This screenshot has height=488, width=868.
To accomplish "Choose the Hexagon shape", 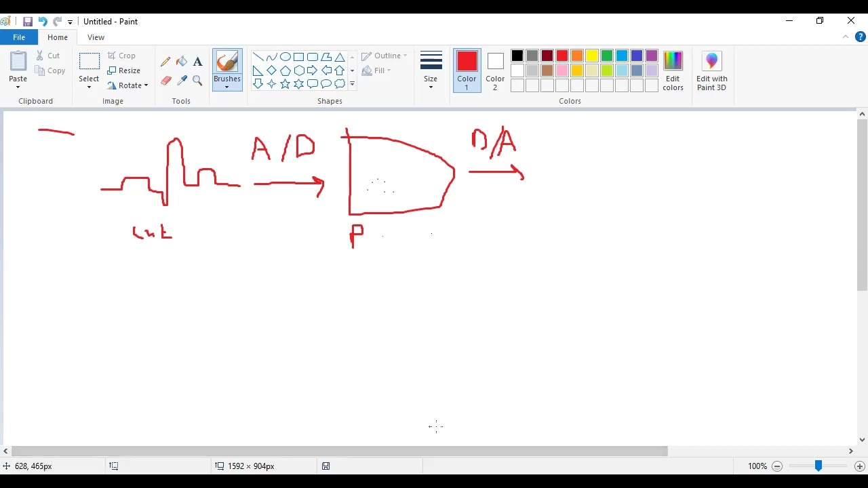I will 298,70.
